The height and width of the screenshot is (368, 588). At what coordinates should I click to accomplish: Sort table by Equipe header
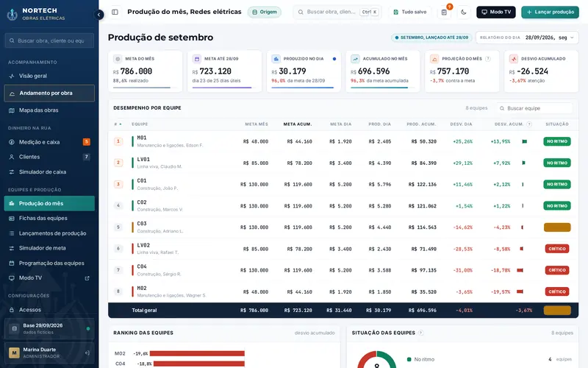coord(140,124)
